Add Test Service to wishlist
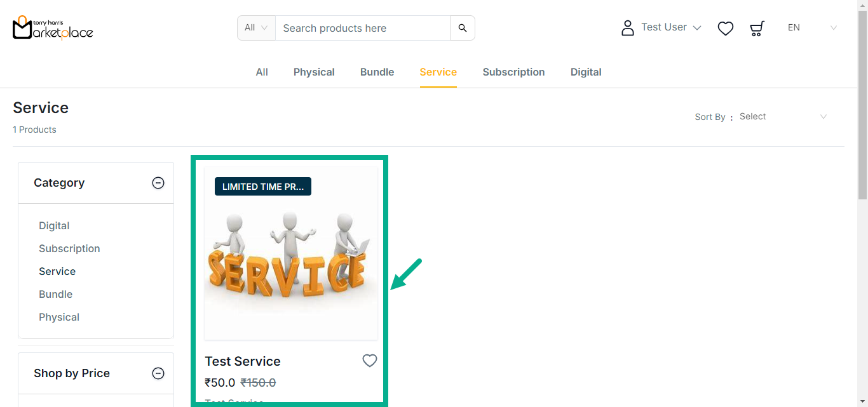This screenshot has width=868, height=407. click(370, 361)
